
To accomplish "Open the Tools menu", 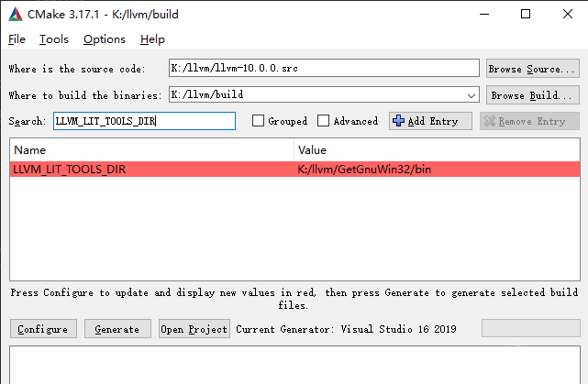I will pyautogui.click(x=54, y=39).
